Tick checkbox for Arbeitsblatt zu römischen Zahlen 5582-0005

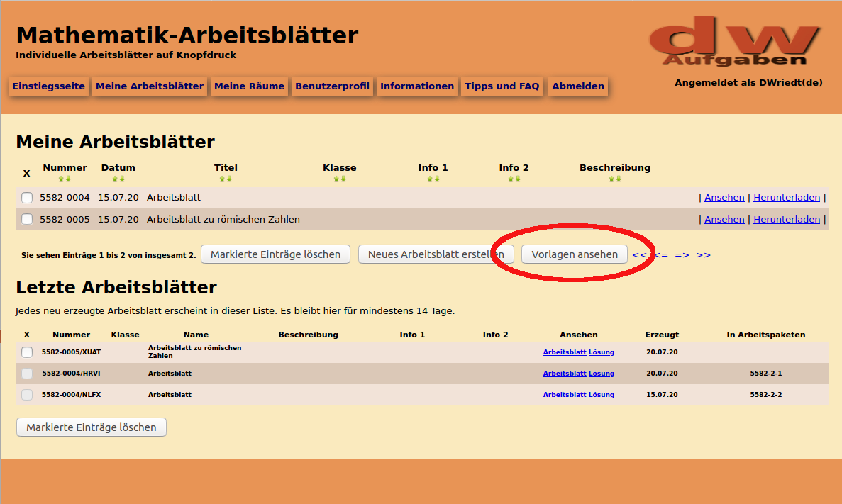coord(27,219)
